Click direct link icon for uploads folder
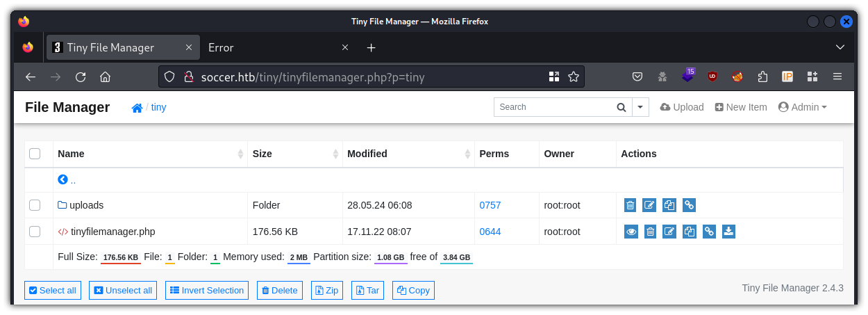The image size is (868, 315). pyautogui.click(x=689, y=205)
